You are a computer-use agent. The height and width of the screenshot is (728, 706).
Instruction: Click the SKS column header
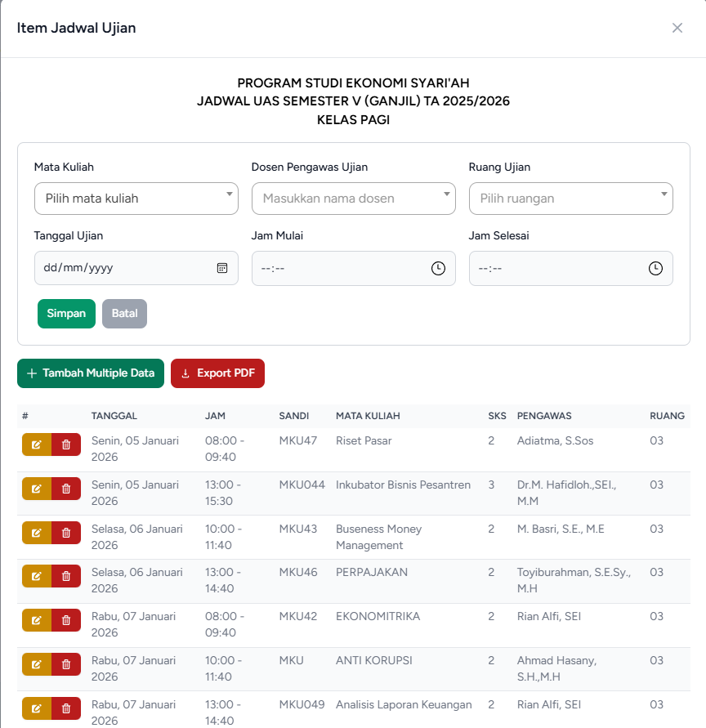click(x=497, y=416)
